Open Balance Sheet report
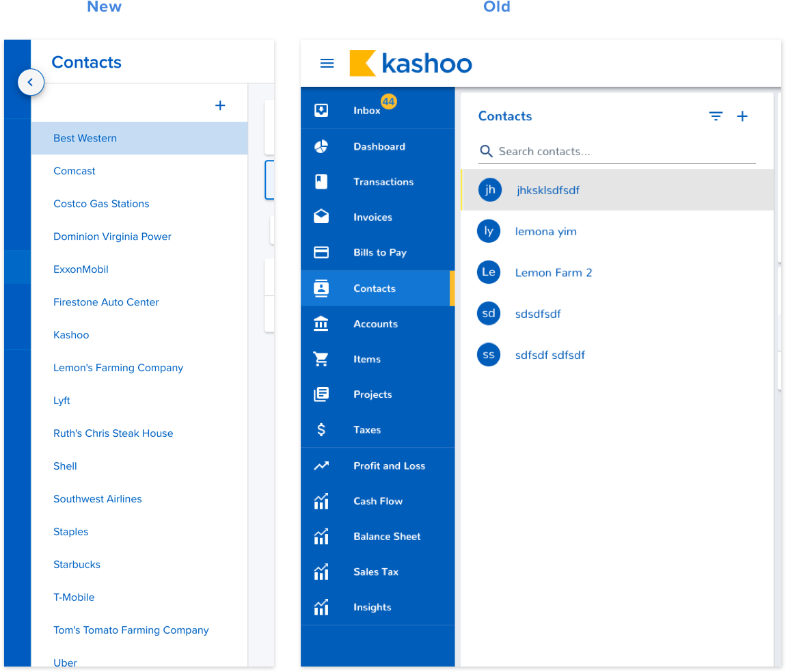 tap(377, 537)
